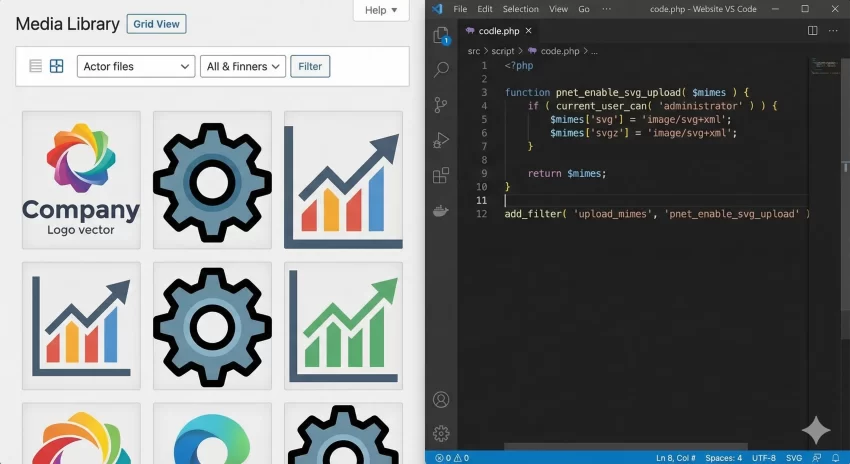Open the File menu
This screenshot has width=850, height=464.
click(x=460, y=9)
